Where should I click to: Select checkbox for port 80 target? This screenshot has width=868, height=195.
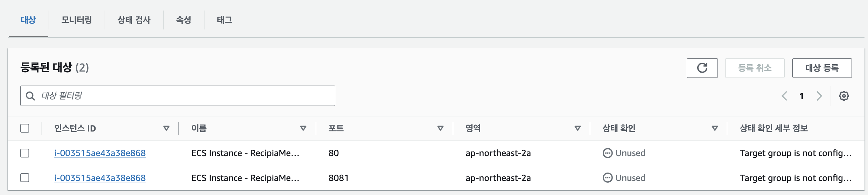(25, 153)
